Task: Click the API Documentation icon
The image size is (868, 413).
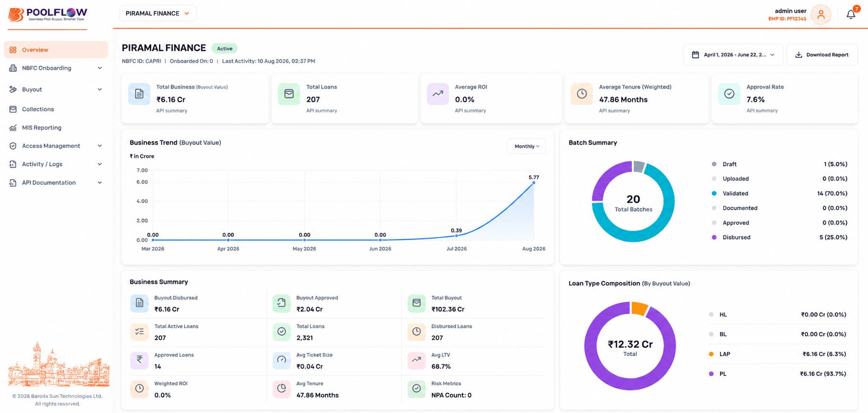Action: coord(13,183)
